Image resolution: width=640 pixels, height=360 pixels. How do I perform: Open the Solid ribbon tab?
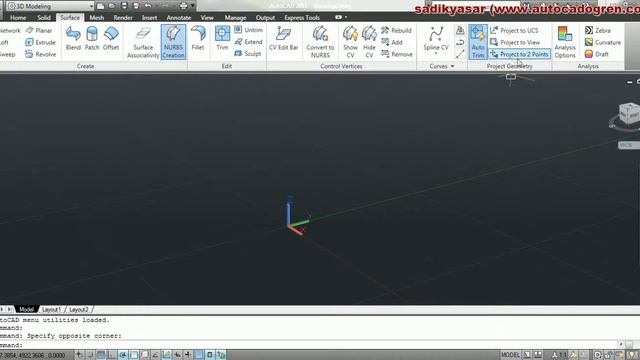pos(44,18)
